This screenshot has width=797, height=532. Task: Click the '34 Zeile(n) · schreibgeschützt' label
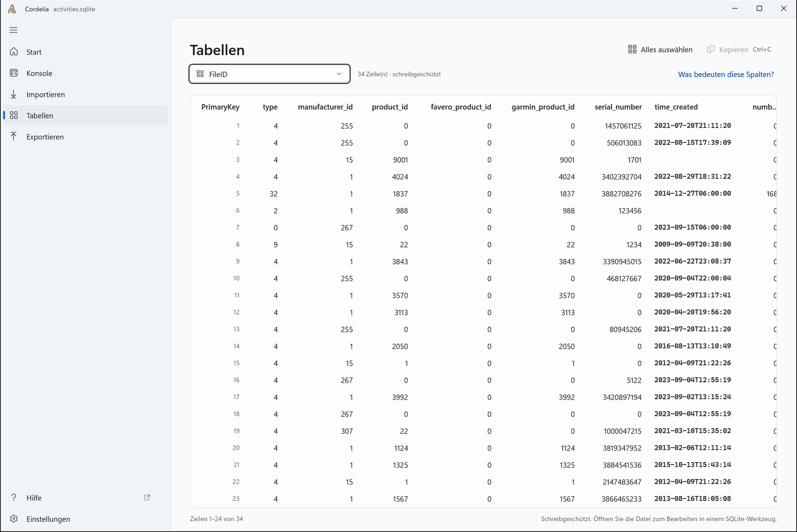(x=399, y=74)
